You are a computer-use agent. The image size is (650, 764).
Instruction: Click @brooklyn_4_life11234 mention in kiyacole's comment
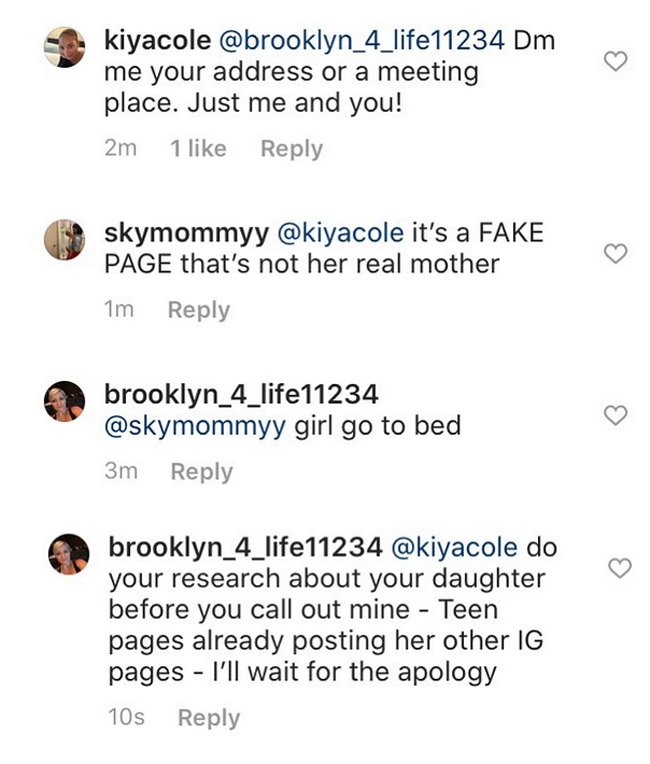(x=349, y=44)
